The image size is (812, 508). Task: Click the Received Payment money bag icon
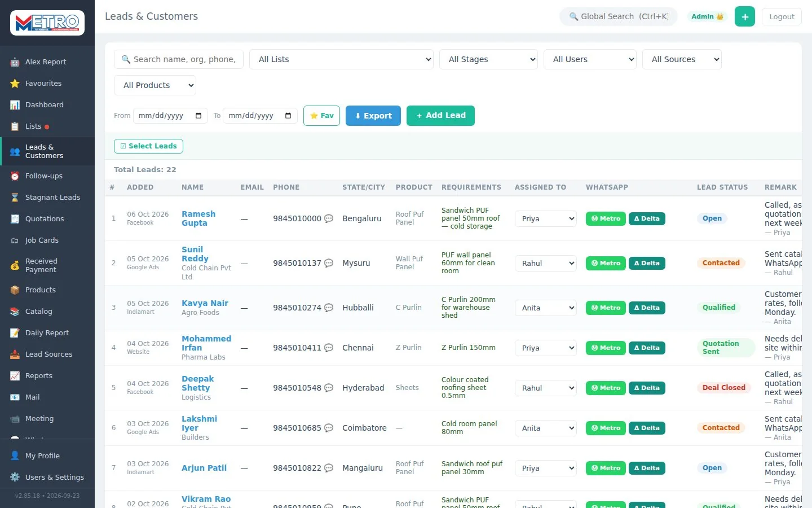tap(15, 265)
